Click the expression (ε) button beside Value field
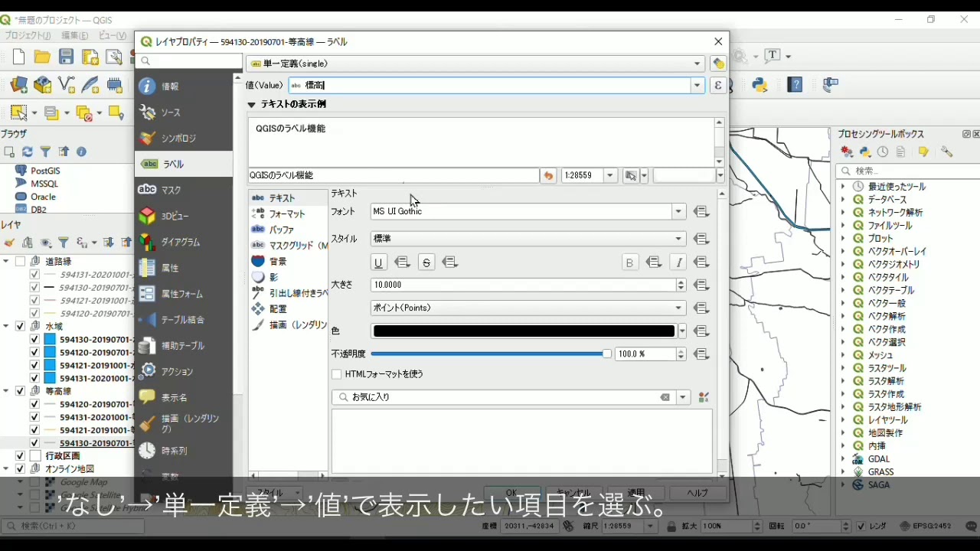 (x=718, y=86)
